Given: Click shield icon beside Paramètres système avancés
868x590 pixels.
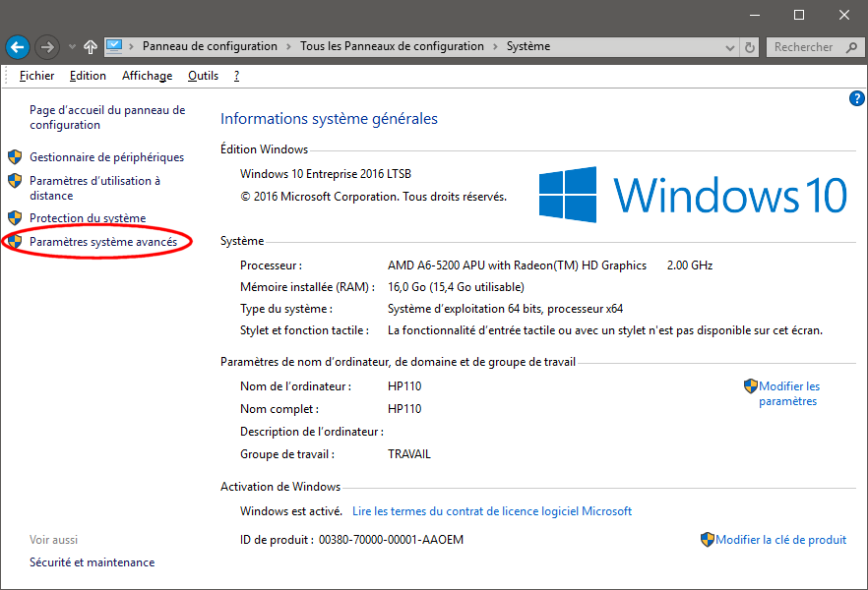Looking at the screenshot, I should coord(15,242).
